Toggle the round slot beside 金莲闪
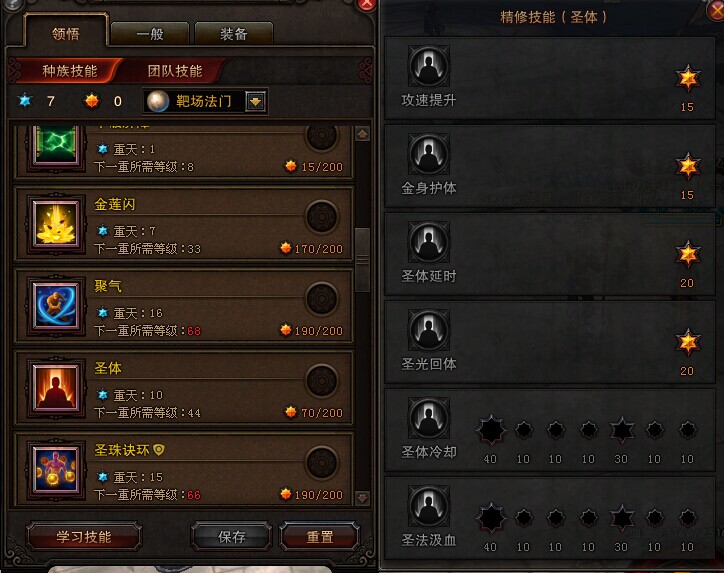Image resolution: width=724 pixels, height=573 pixels. [x=322, y=217]
